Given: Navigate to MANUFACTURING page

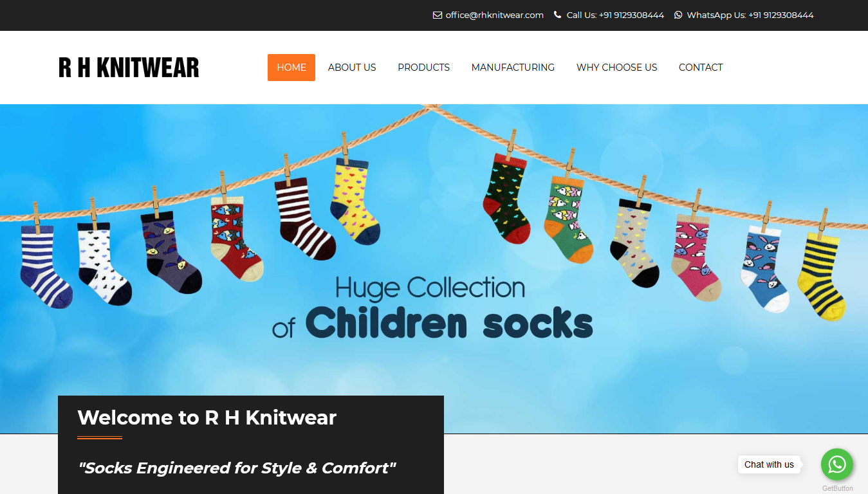Looking at the screenshot, I should pos(513,68).
